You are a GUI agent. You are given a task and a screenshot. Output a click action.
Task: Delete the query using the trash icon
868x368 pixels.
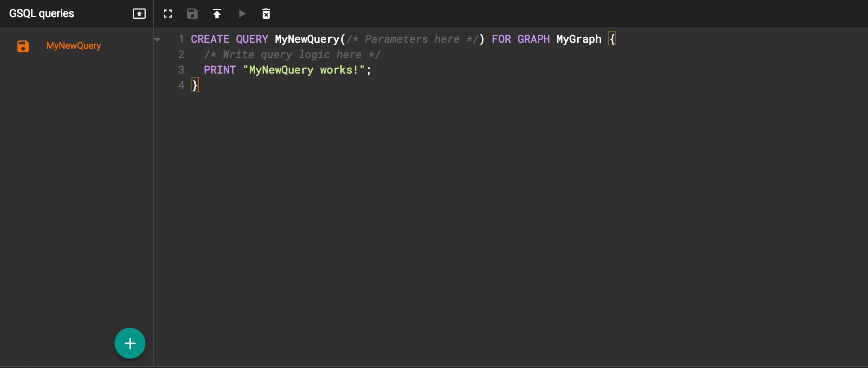click(266, 14)
